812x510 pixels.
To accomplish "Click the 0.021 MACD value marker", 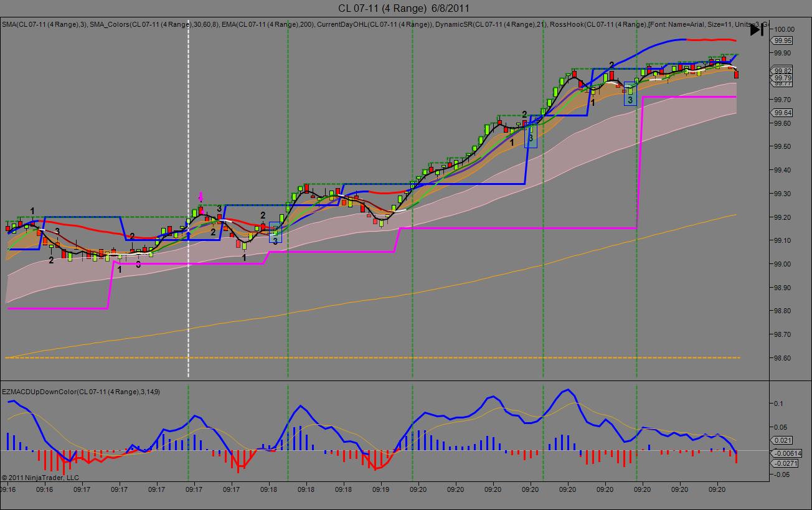I will click(x=783, y=440).
